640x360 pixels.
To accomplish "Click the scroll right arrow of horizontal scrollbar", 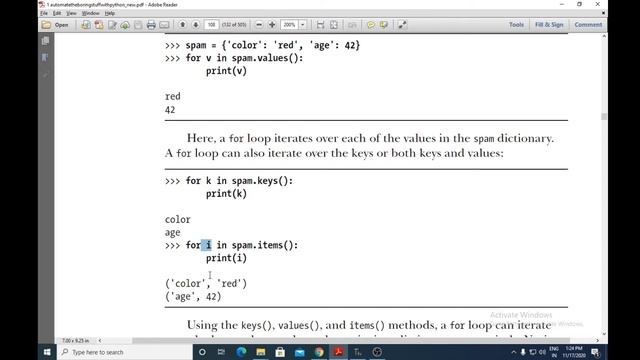I will 598,340.
